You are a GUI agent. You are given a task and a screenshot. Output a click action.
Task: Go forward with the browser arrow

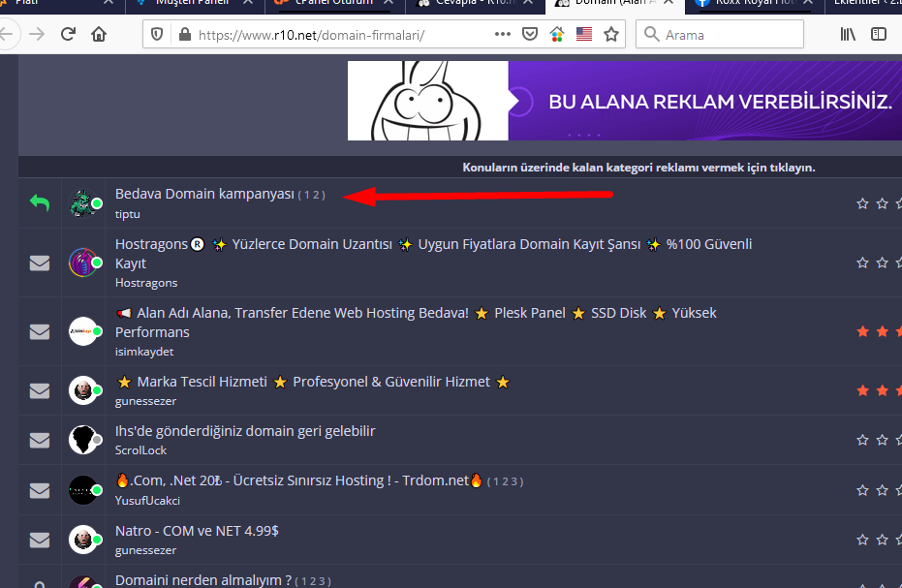(37, 35)
